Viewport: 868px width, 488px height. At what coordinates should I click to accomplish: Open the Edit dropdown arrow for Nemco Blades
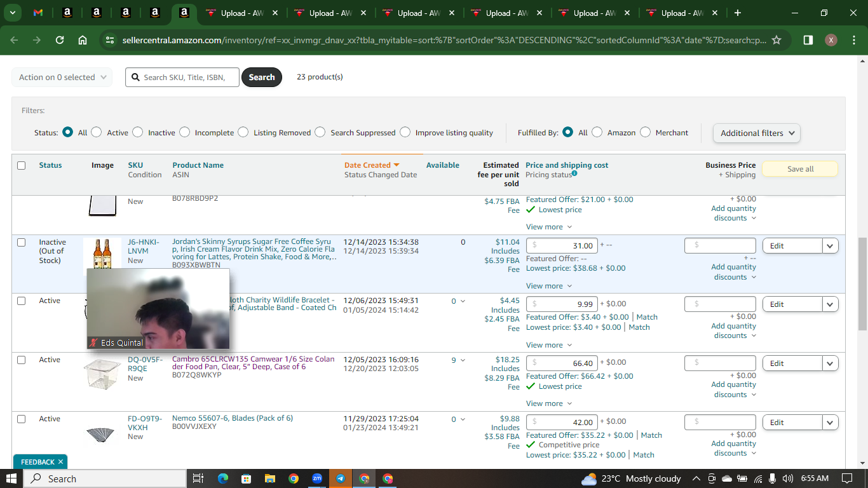click(831, 423)
